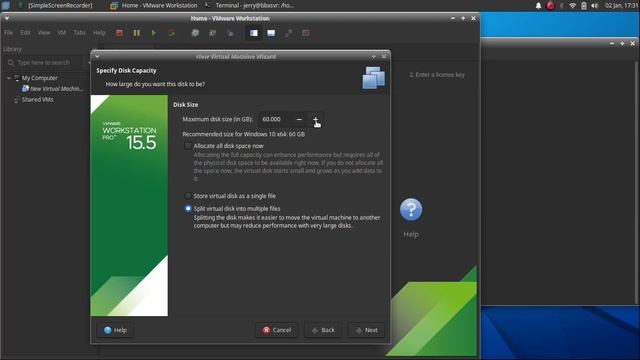640x360 pixels.
Task: Click the restart guest toolbar icon
Action: (x=171, y=33)
